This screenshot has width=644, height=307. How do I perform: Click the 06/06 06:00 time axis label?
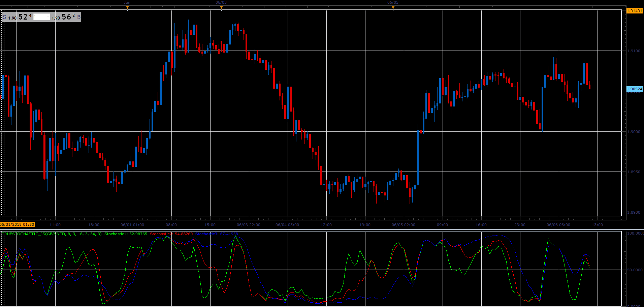click(558, 225)
